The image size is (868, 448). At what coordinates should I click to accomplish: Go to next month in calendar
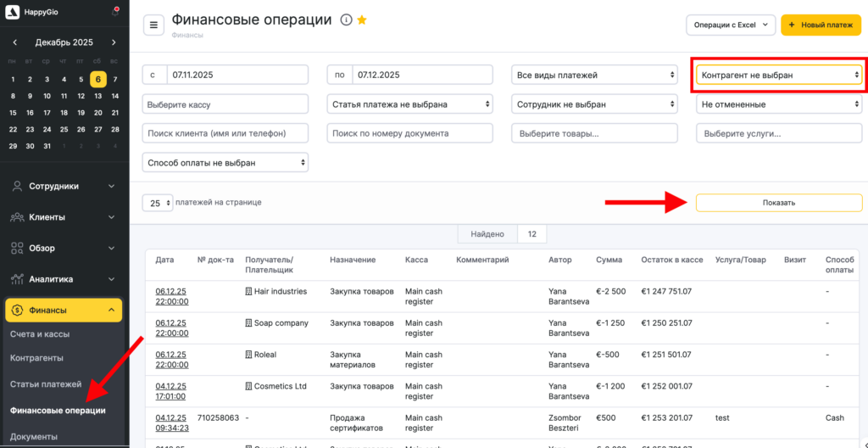click(114, 42)
